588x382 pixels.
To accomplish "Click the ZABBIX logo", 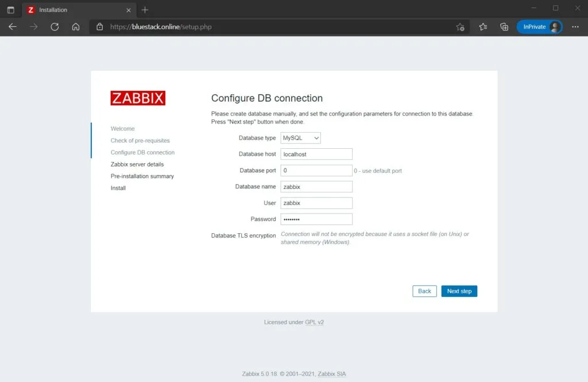I will (x=138, y=98).
